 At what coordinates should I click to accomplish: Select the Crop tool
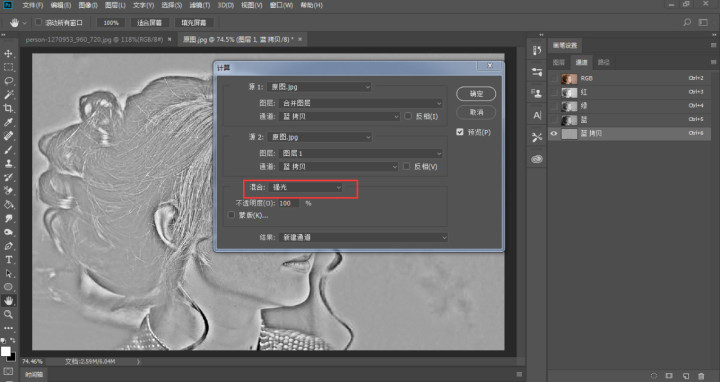[x=8, y=108]
